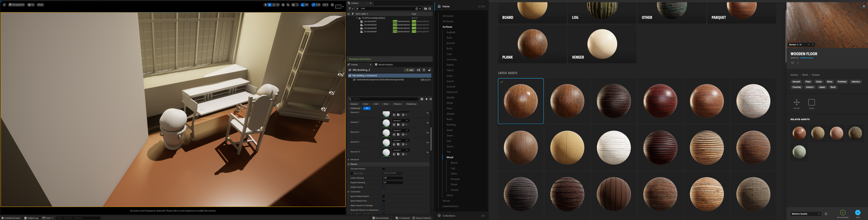Open blueprint/add script icon next to Add
Viewport: 868px width, 220px height.
pos(418,70)
